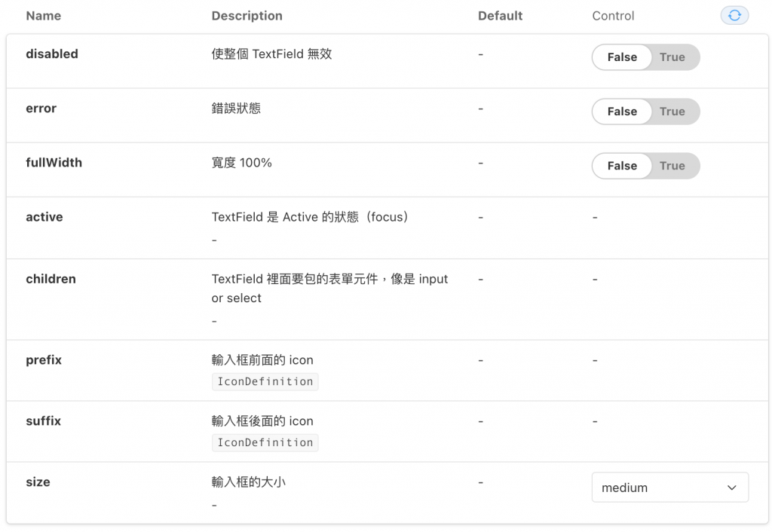This screenshot has height=532, width=772.
Task: Click the Control column header
Action: point(613,16)
